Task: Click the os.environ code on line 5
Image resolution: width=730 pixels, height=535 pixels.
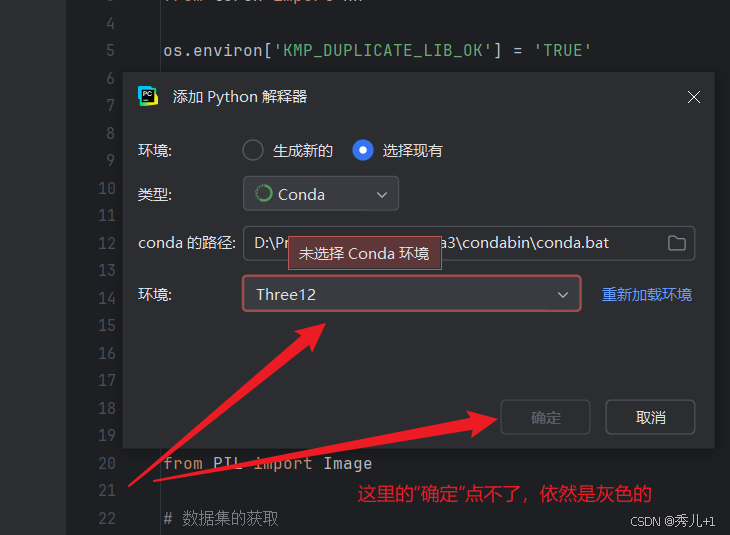Action: (x=377, y=50)
